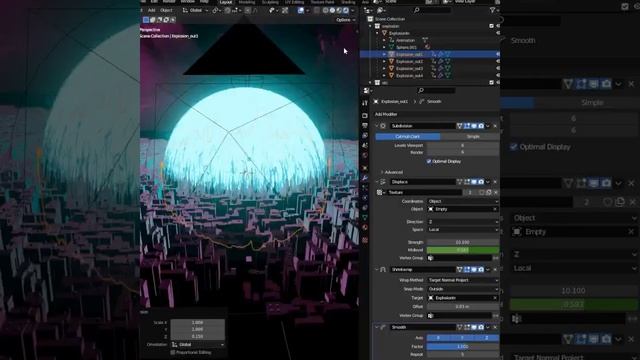Viewport: 640px width, 360px height.
Task: Collapse the Displace modifier panel
Action: [x=377, y=182]
